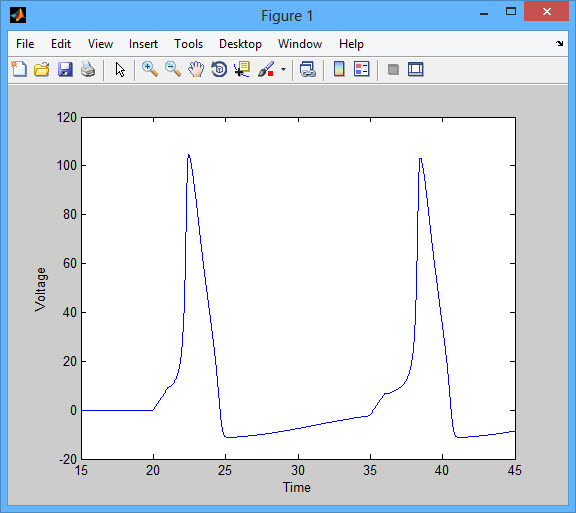Toggle the Brush data tool
This screenshot has width=576, height=513.
tap(266, 69)
